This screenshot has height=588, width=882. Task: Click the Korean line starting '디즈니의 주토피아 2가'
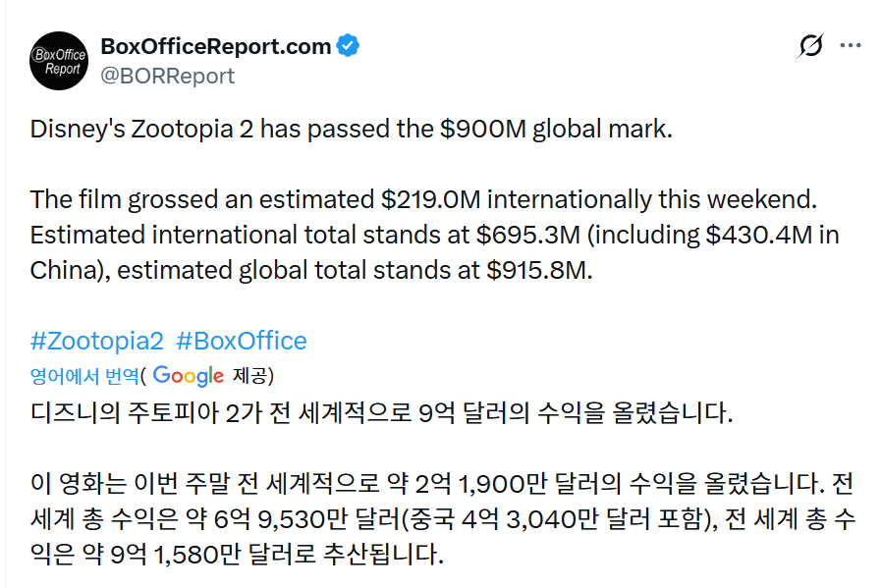click(381, 412)
